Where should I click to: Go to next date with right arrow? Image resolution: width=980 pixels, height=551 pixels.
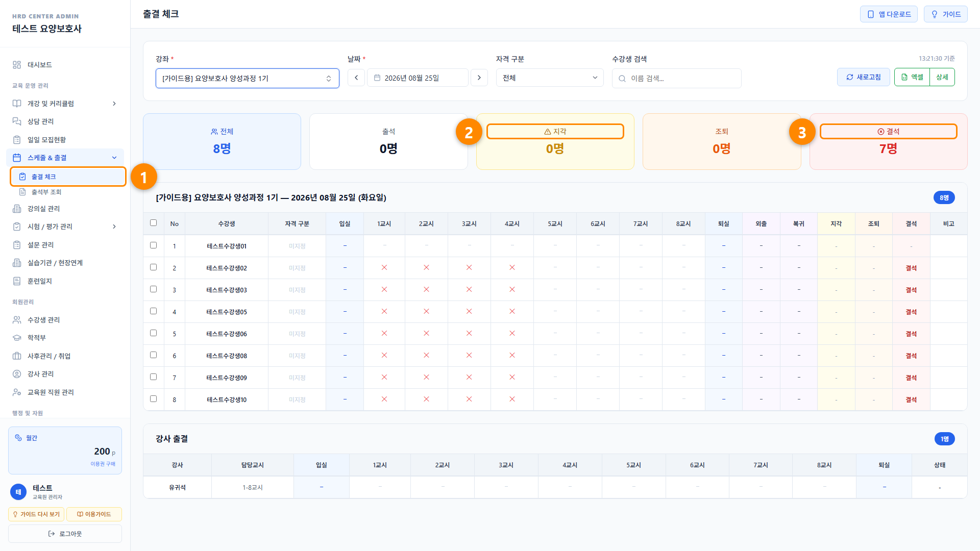point(479,78)
